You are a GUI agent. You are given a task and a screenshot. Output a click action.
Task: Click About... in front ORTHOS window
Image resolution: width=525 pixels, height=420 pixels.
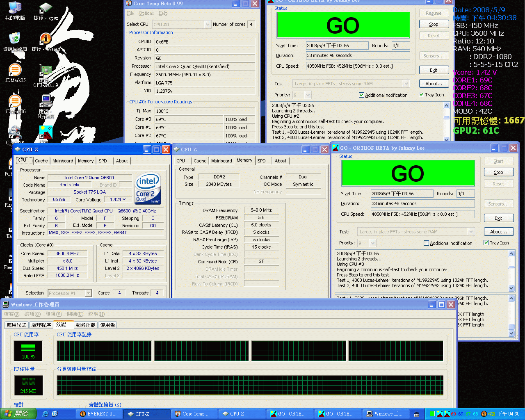coord(498,232)
